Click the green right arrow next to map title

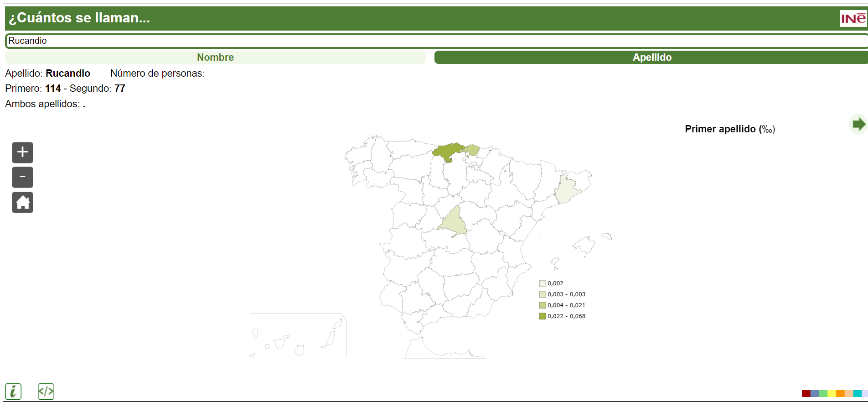click(858, 124)
